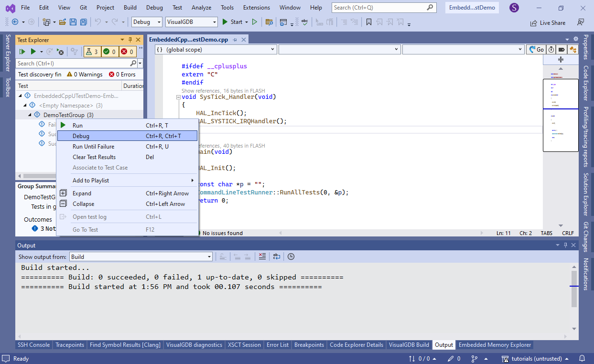
Task: Toggle timestamps clock icon in Output
Action: (291, 257)
